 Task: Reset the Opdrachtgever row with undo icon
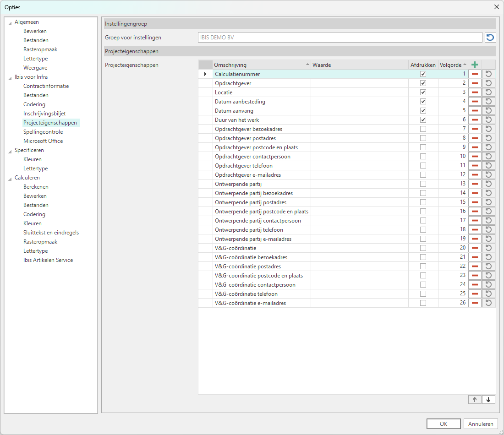[x=488, y=83]
